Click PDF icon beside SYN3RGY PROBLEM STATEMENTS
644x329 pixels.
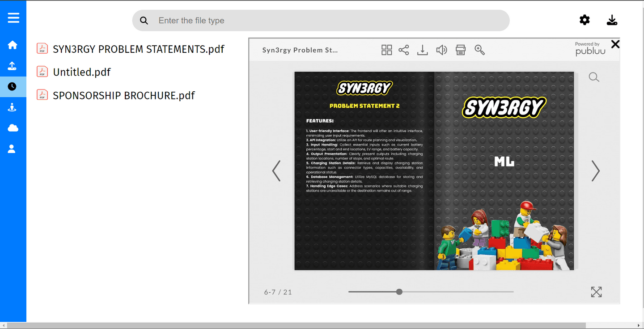coord(42,48)
